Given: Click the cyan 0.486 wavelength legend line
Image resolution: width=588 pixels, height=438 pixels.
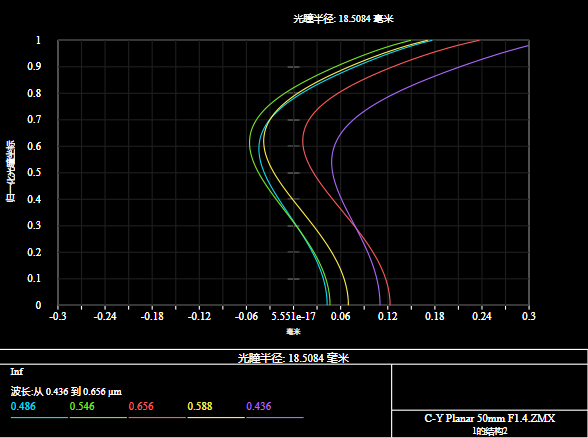Looking at the screenshot, I should pyautogui.click(x=39, y=417).
